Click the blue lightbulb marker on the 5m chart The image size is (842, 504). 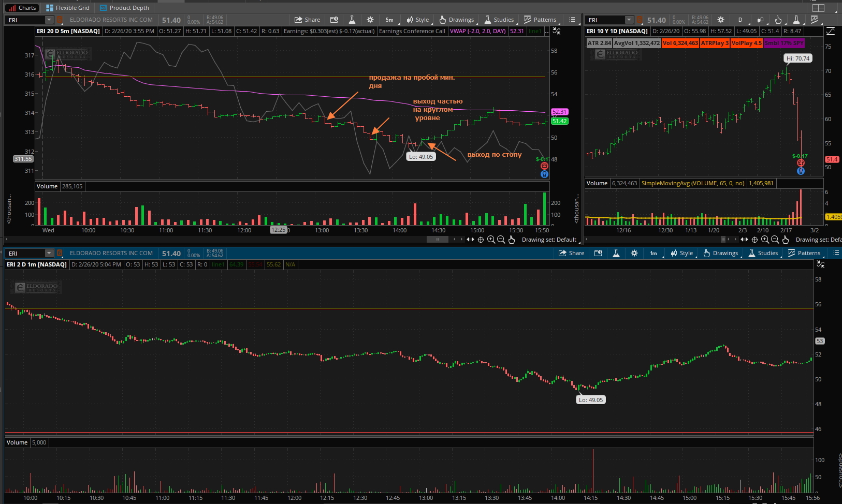(544, 174)
